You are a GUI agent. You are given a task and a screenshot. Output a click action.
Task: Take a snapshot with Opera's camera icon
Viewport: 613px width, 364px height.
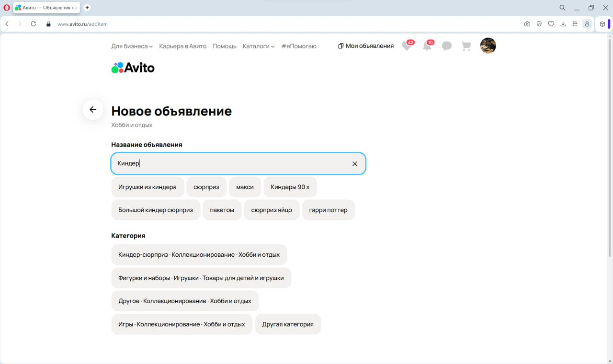[527, 23]
